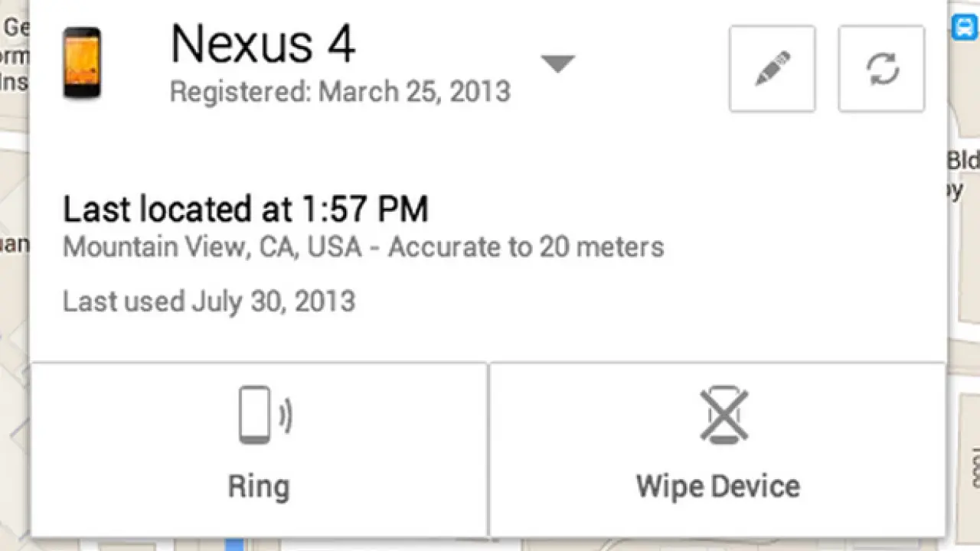Click the Bld map label at right edge
This screenshot has height=551, width=980.
coord(963,161)
